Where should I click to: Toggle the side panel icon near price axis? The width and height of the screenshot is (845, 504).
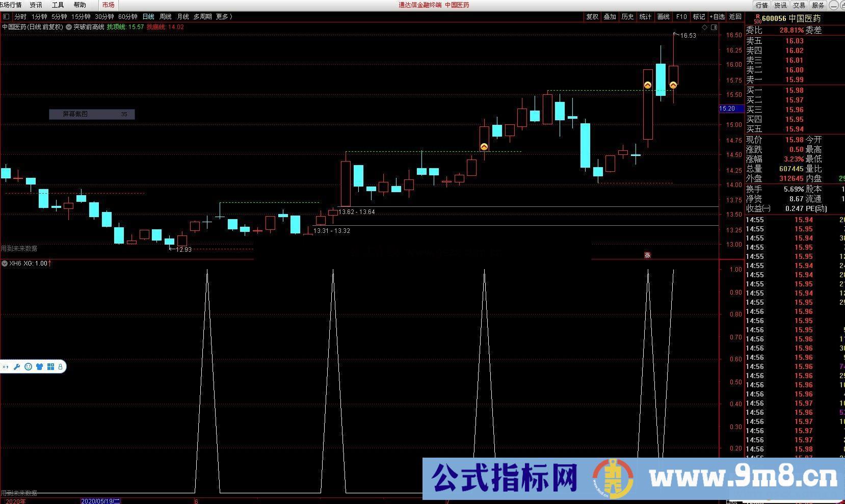(x=714, y=27)
